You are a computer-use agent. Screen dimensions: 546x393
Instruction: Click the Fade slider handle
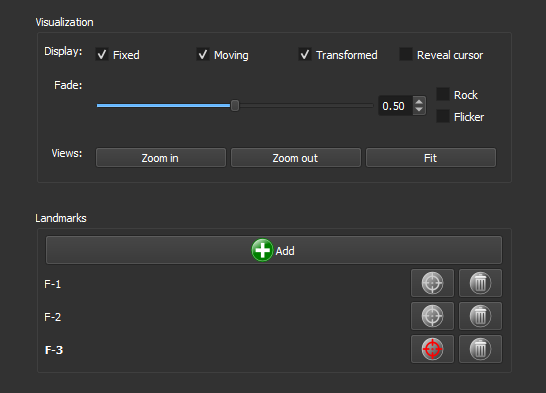click(x=235, y=105)
